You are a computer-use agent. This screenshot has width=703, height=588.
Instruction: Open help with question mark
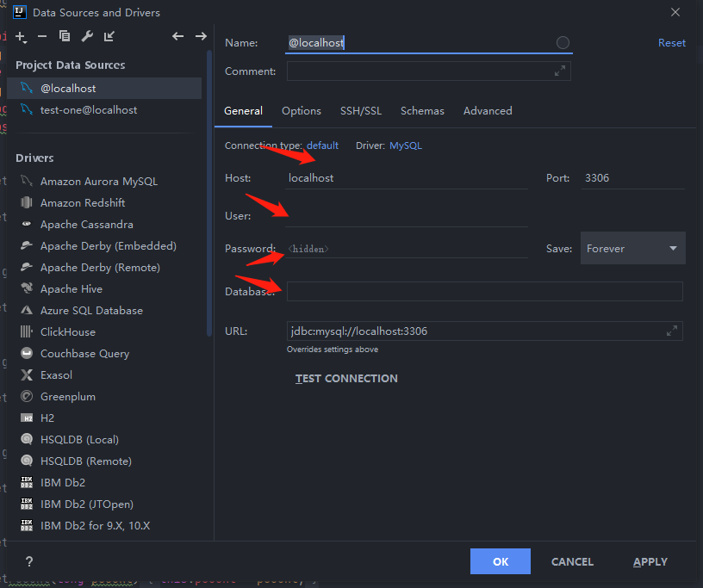tap(29, 561)
